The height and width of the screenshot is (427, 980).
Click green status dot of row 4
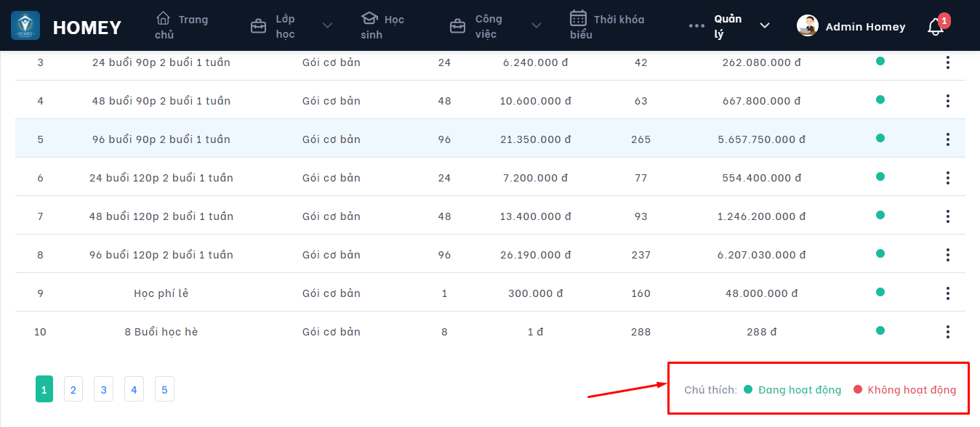click(x=880, y=99)
